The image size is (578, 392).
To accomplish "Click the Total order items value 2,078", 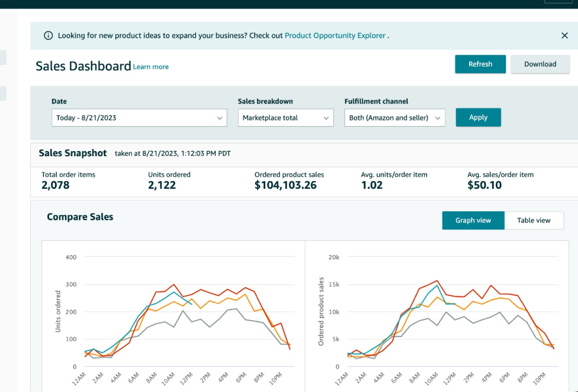I will [x=55, y=185].
